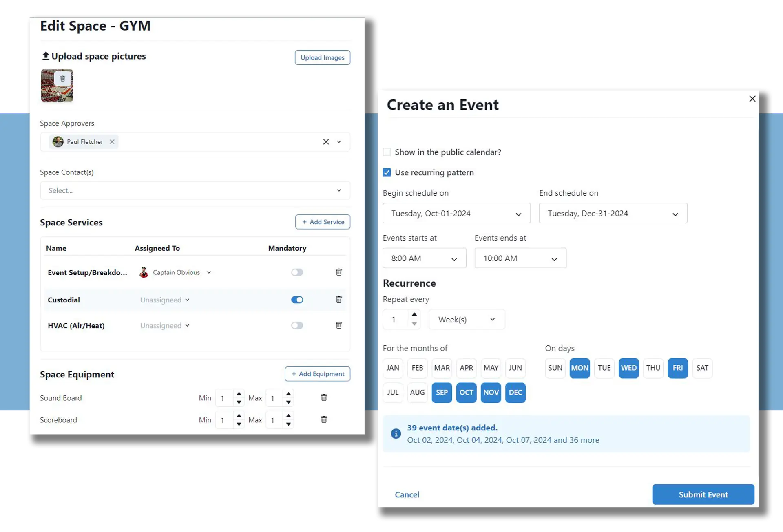Deselect the SEP month chip
Screen dimensions: 783x532
pyautogui.click(x=442, y=393)
